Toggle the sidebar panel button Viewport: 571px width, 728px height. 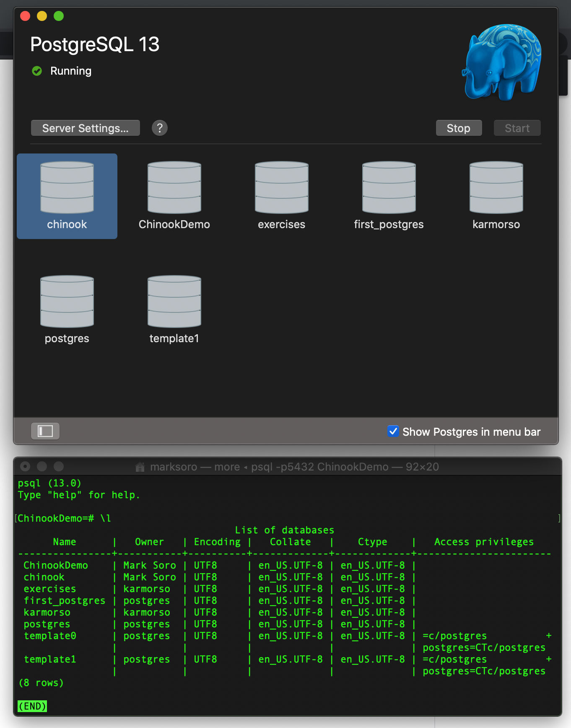[45, 431]
